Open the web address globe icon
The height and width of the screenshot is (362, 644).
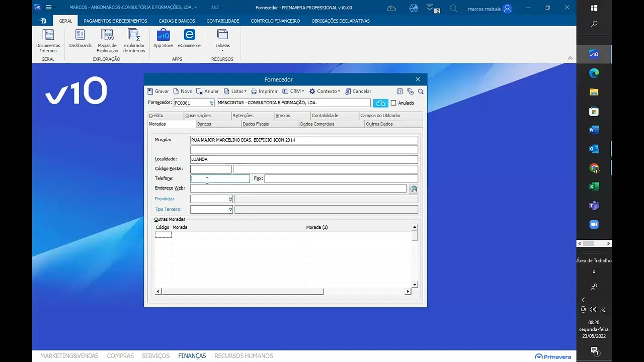click(x=414, y=189)
